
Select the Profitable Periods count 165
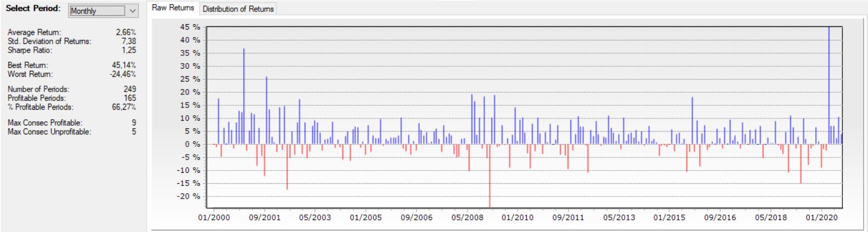tap(130, 98)
